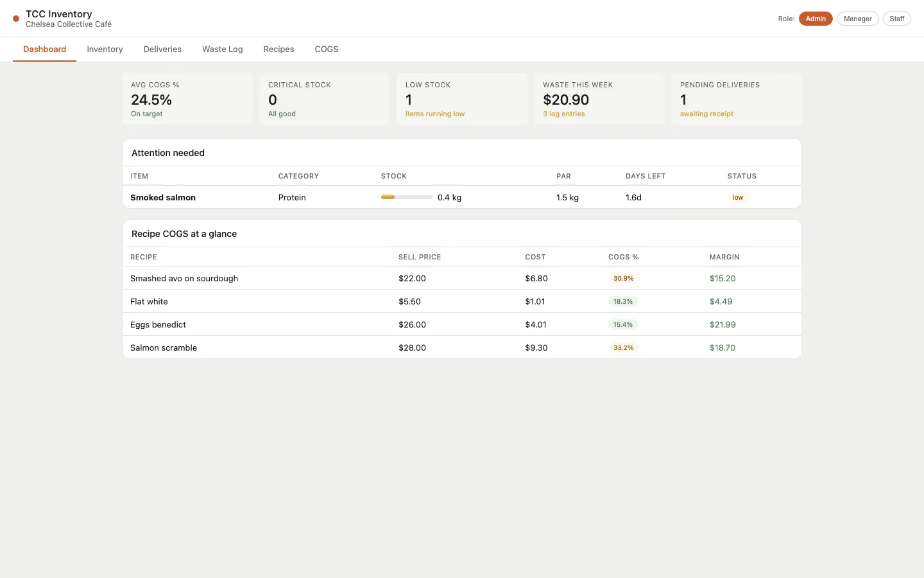
Task: Select the Salmon scramble recipe
Action: [x=462, y=347]
